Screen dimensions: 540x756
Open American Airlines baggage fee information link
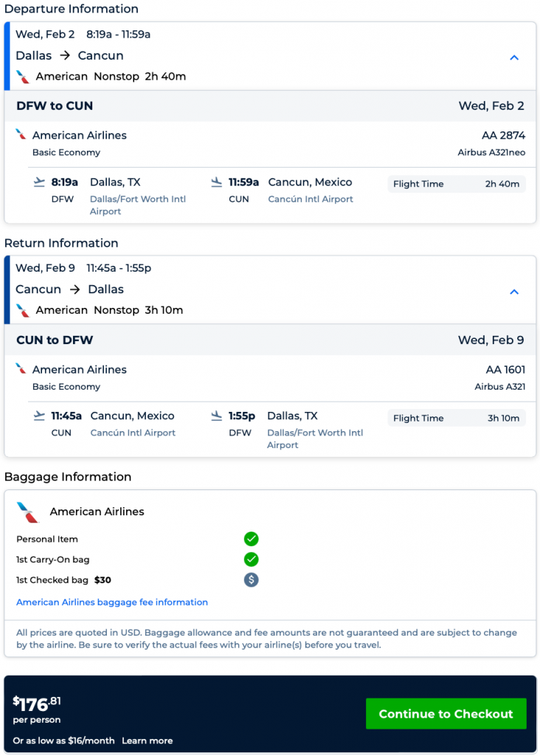pyautogui.click(x=112, y=602)
